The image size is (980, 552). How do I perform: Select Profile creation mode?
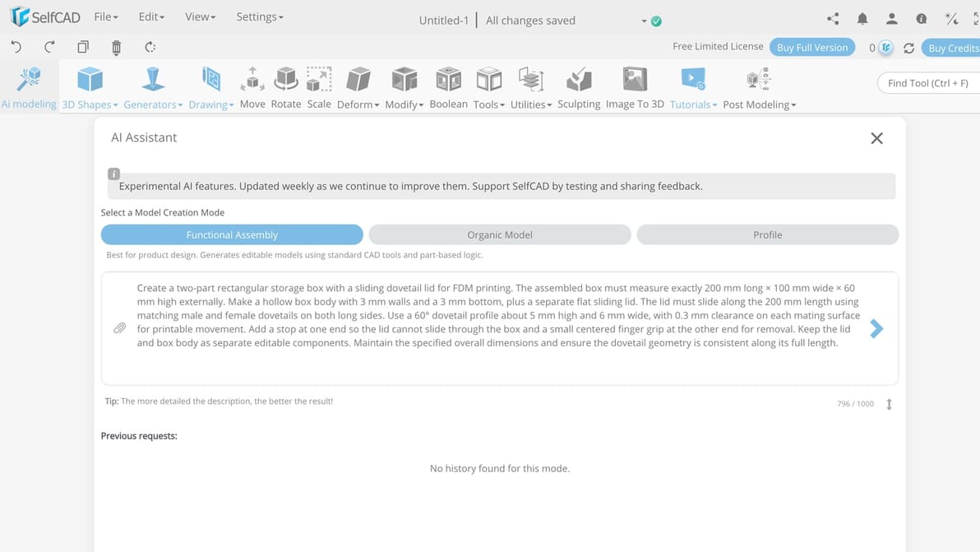click(768, 234)
